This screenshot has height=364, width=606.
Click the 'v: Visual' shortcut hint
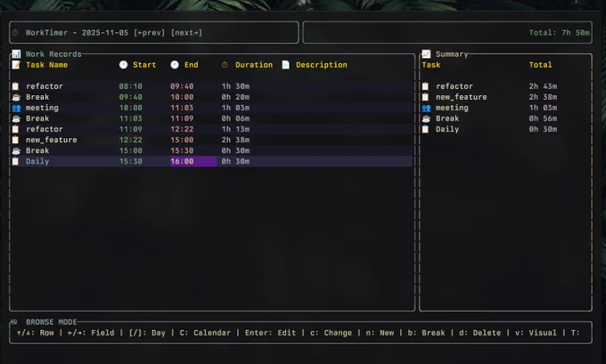[536, 333]
